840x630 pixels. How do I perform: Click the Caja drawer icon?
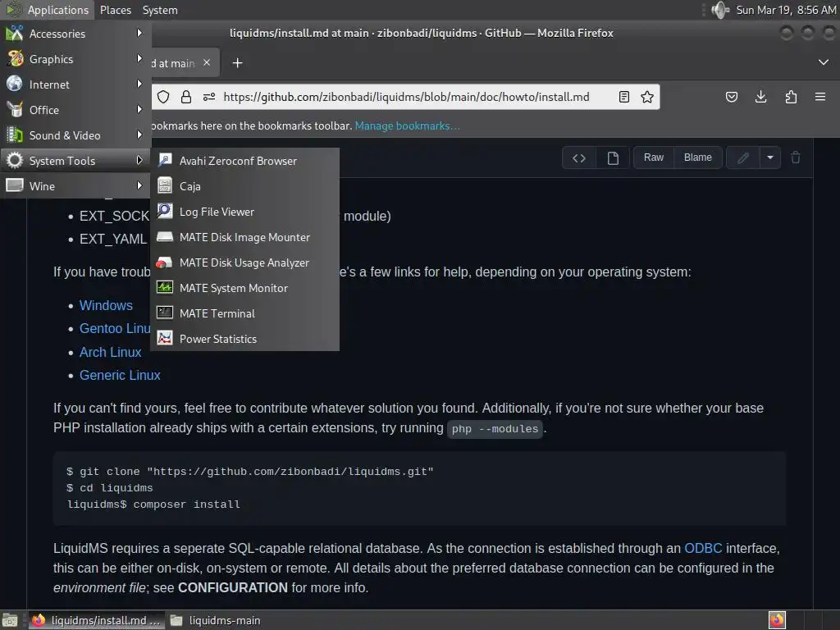click(165, 186)
